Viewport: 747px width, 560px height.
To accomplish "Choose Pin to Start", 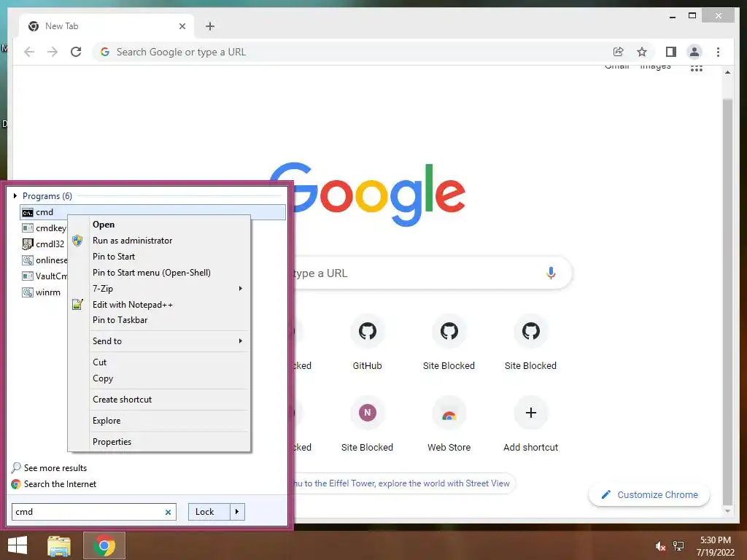I will pos(168,257).
